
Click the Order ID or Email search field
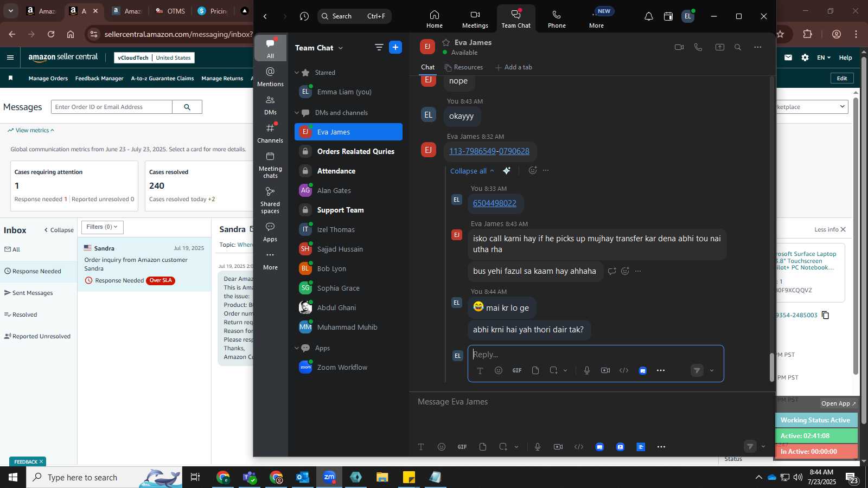pos(112,107)
